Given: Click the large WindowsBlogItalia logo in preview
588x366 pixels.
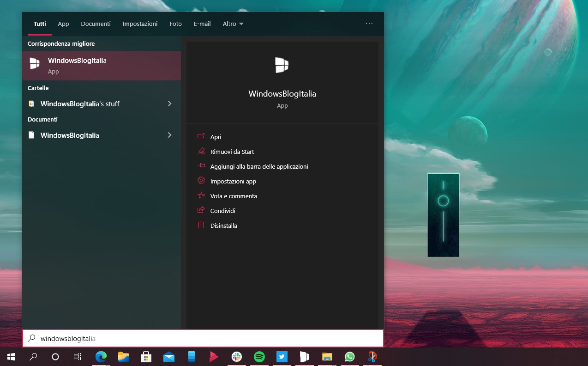Looking at the screenshot, I should click(x=282, y=65).
